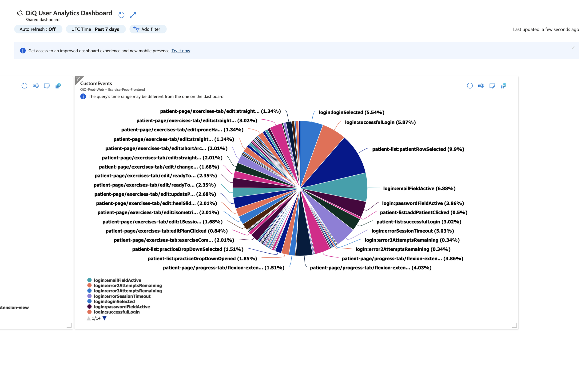Dismiss the improved dashboard info banner

click(573, 48)
